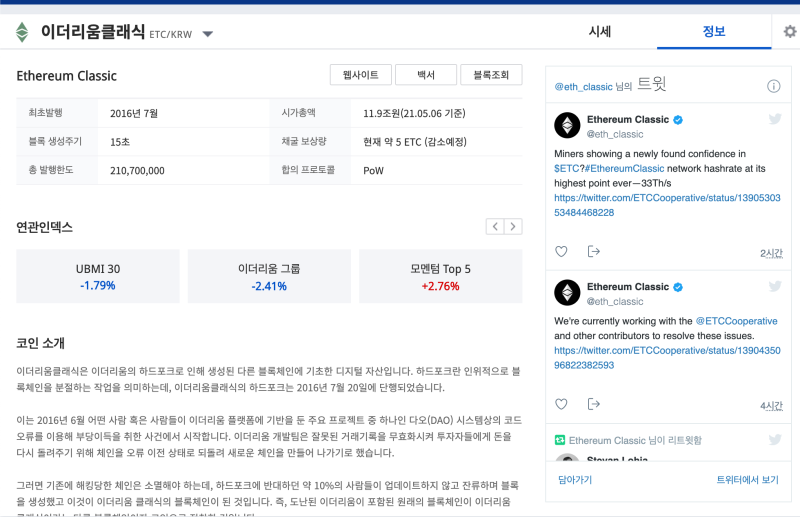800x517 pixels.
Task: Click the 트위터에서 보기 link
Action: coord(747,480)
